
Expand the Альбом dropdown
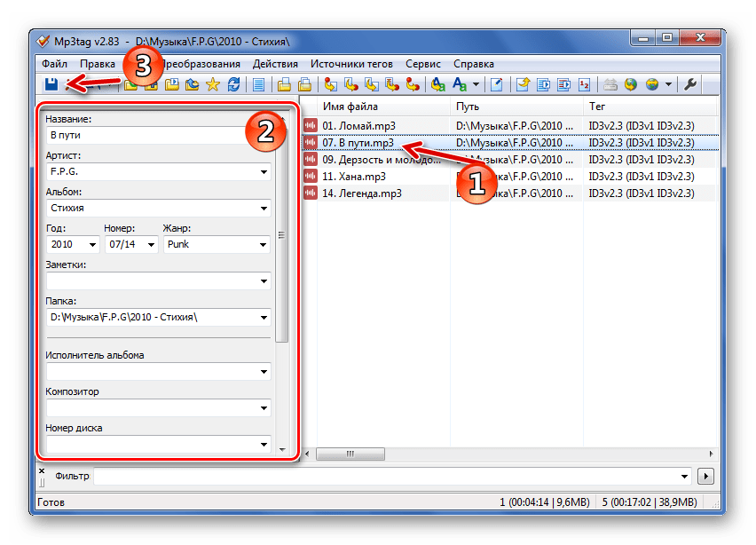264,209
